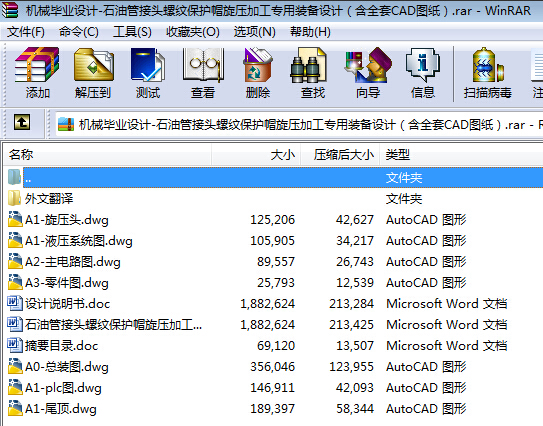This screenshot has height=426, width=543.
Task: Click the archive icon in address bar
Action: [66, 124]
